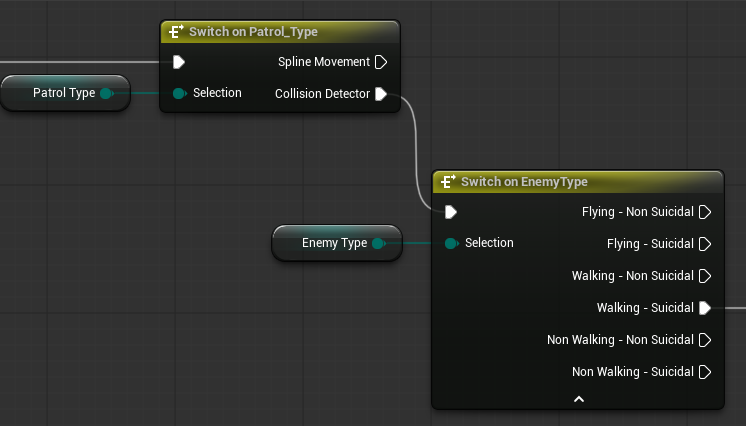This screenshot has width=746, height=426.
Task: Click Selection input pin on Switch on EnemyType
Action: [x=451, y=243]
